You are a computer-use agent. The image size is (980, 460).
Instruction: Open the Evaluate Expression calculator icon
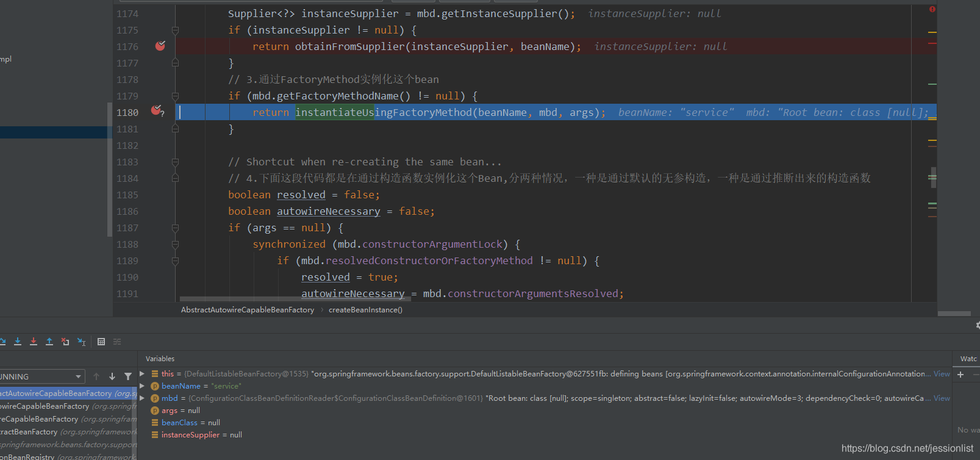101,342
